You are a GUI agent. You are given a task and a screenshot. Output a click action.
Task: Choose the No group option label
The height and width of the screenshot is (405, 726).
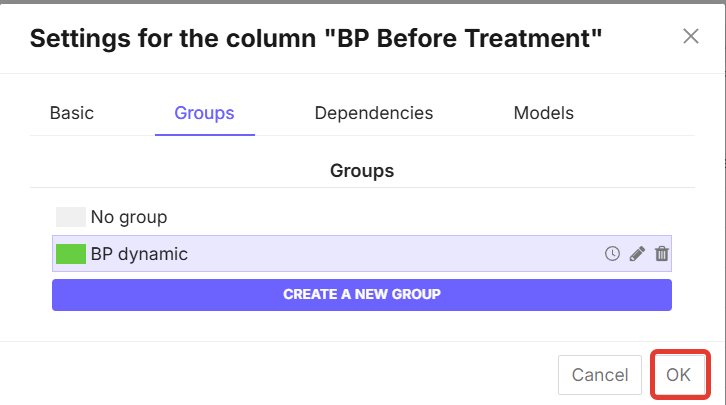[129, 217]
